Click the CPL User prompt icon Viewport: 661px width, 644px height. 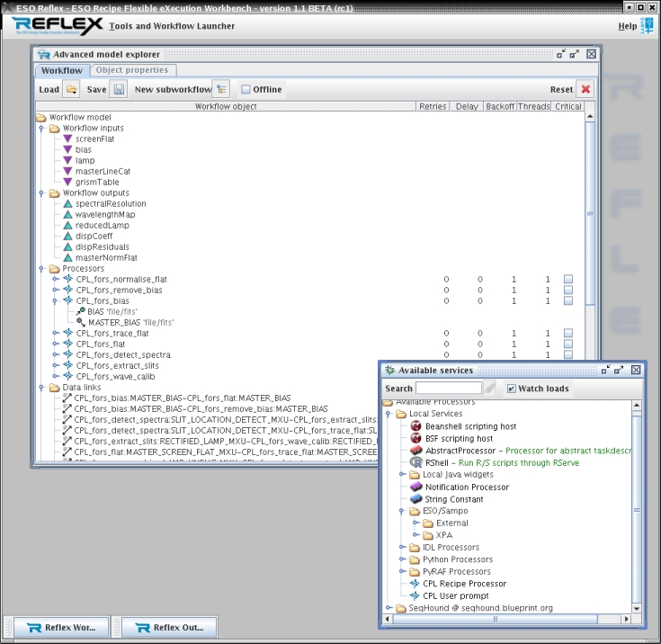(415, 596)
